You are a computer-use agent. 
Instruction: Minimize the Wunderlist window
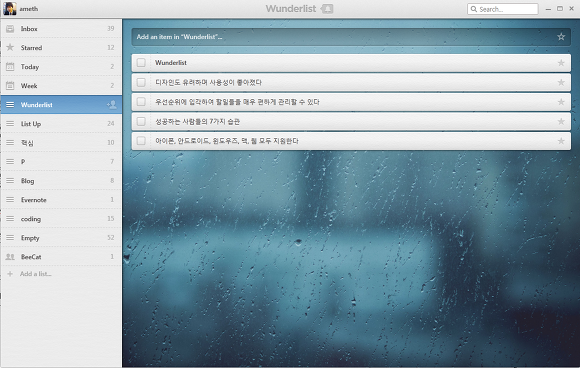click(548, 9)
